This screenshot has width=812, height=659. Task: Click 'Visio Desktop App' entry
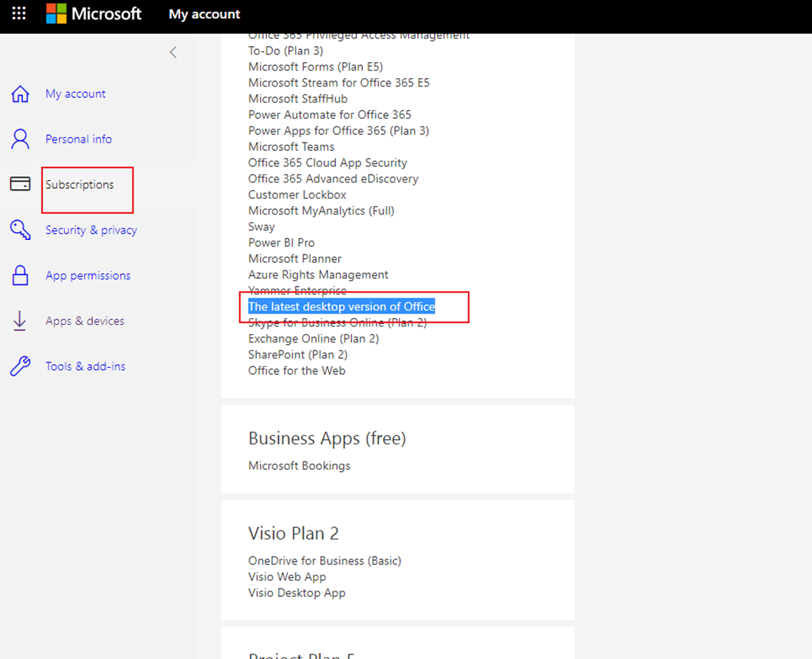pos(298,593)
